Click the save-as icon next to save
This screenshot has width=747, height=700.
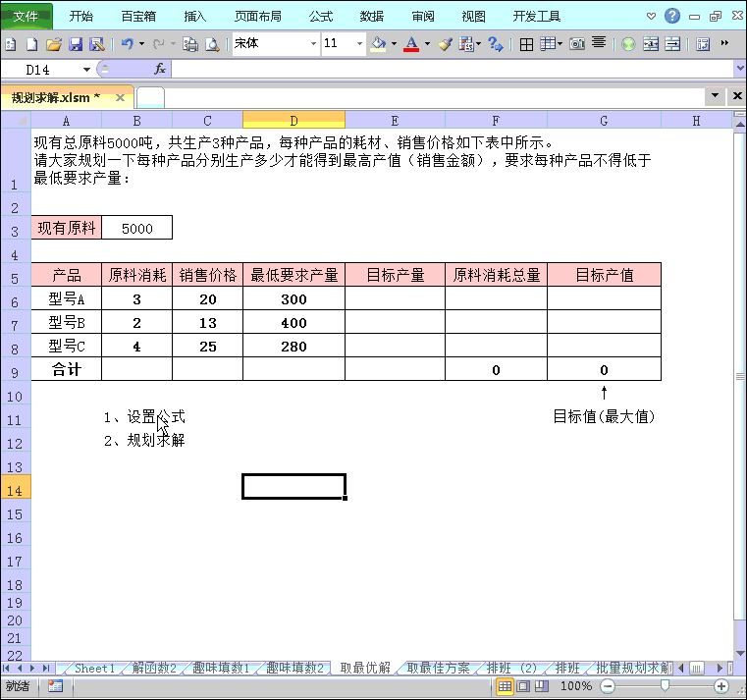(97, 45)
